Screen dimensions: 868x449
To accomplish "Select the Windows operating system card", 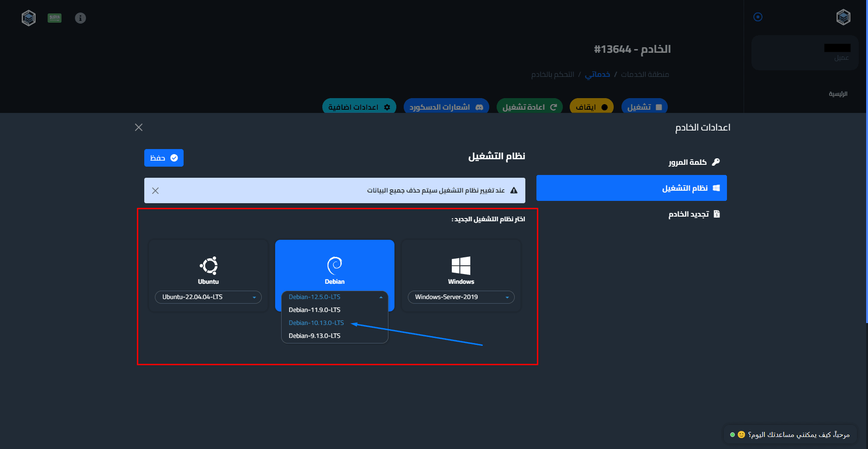I will [x=461, y=275].
